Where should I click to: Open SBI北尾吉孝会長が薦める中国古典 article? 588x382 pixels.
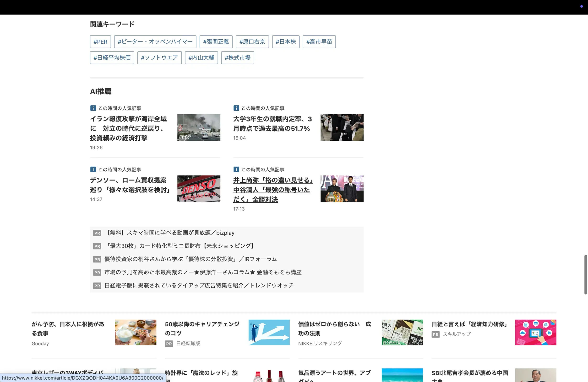click(x=470, y=375)
